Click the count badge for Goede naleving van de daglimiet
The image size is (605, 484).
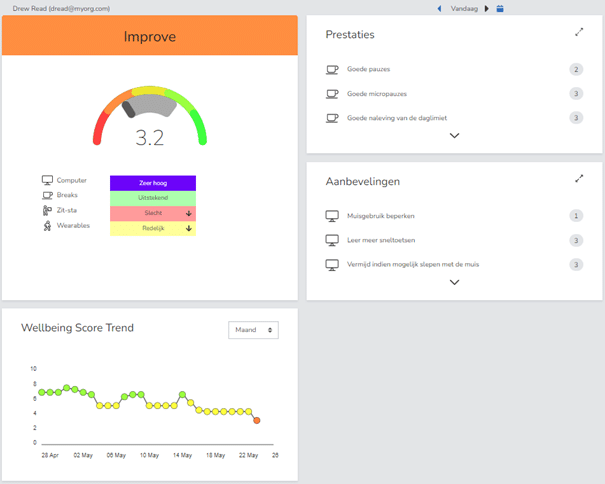pyautogui.click(x=576, y=118)
